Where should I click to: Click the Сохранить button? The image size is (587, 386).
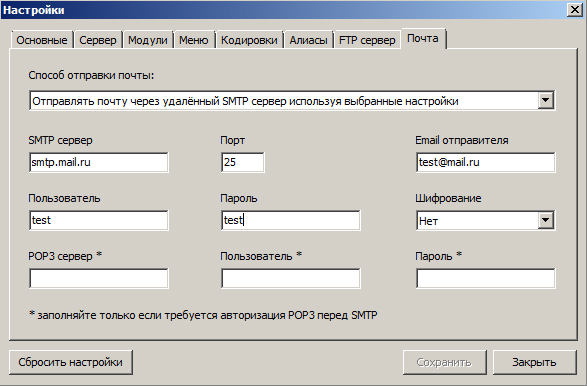point(444,362)
